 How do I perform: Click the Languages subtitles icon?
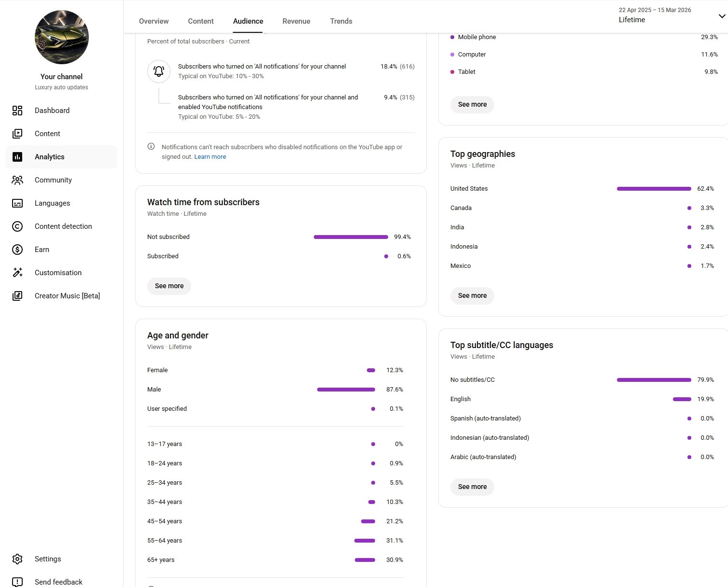[x=17, y=203]
